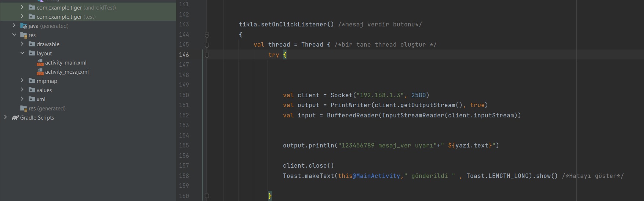Select the values folder label
The height and width of the screenshot is (201, 644).
[44, 90]
